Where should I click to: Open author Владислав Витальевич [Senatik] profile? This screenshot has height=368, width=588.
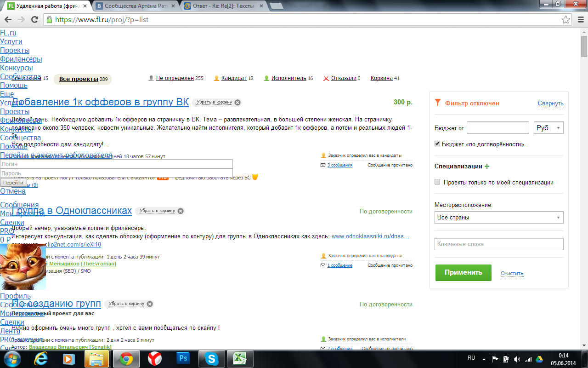point(70,347)
